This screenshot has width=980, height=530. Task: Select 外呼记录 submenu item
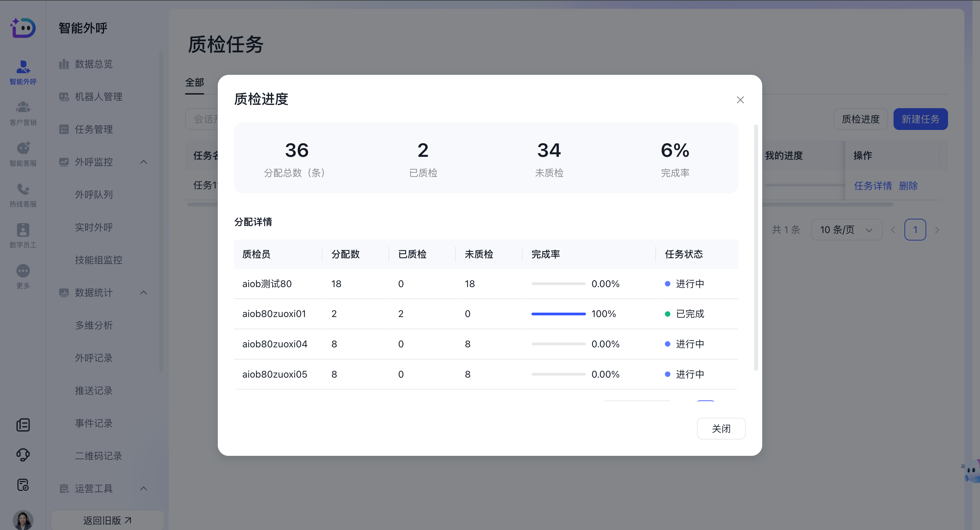[94, 358]
